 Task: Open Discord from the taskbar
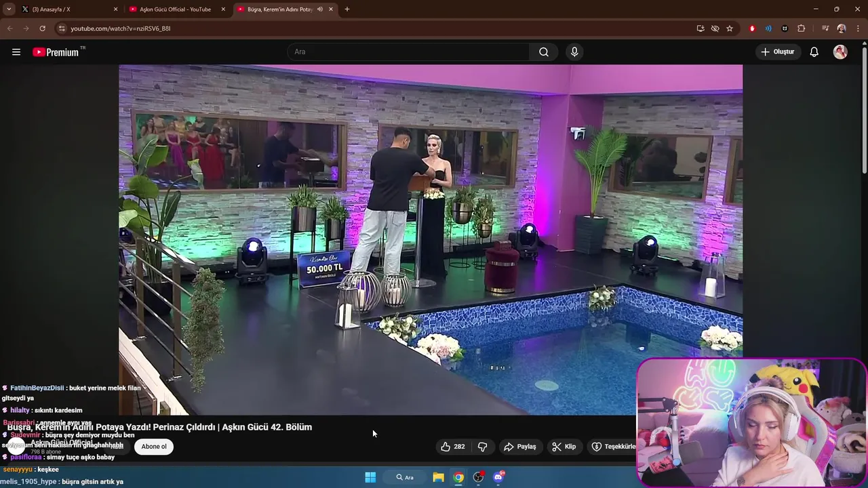pos(498,477)
